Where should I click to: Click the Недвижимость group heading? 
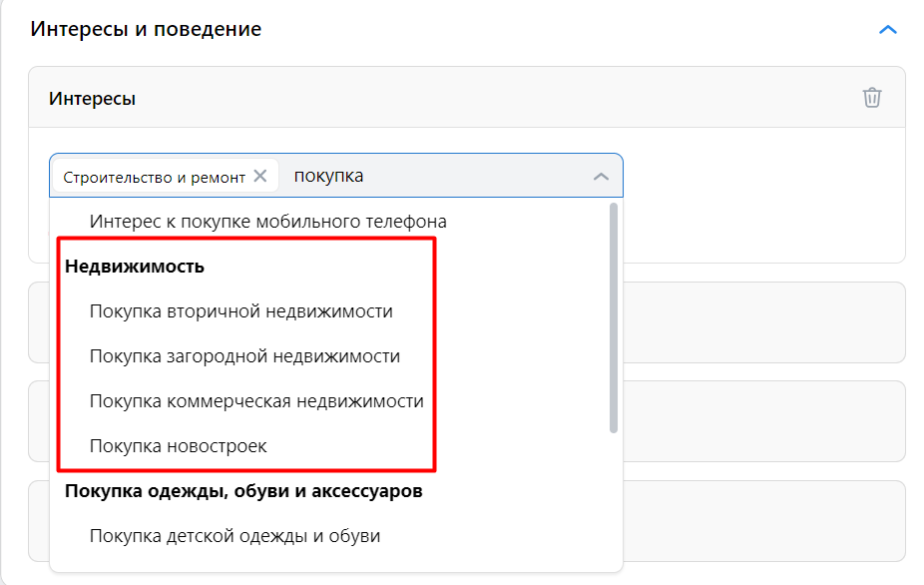pos(135,267)
